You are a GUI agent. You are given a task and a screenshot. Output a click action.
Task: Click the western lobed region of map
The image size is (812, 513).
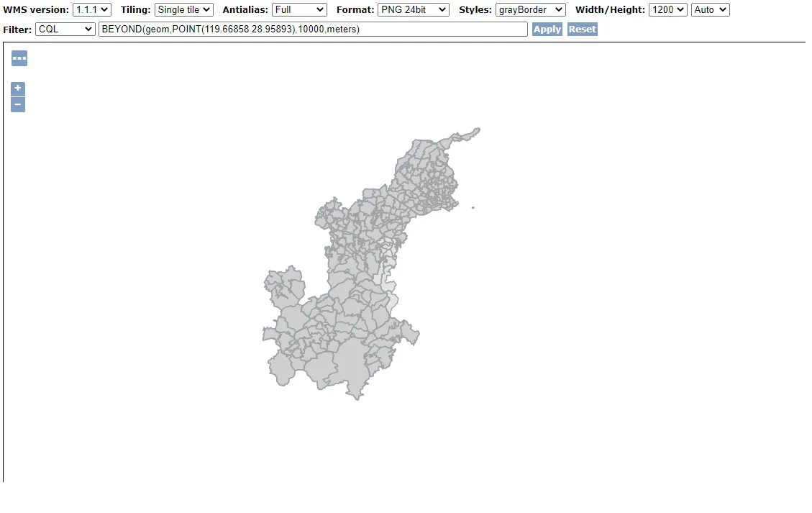(283, 283)
